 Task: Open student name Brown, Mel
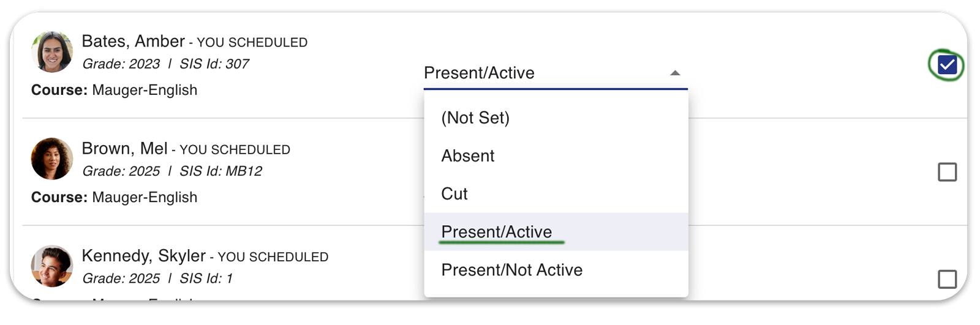point(124,148)
